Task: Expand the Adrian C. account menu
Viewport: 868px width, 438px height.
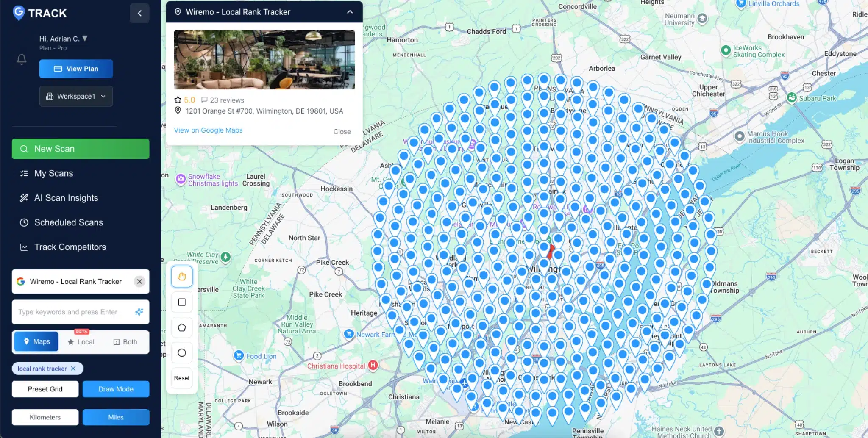Action: tap(84, 39)
